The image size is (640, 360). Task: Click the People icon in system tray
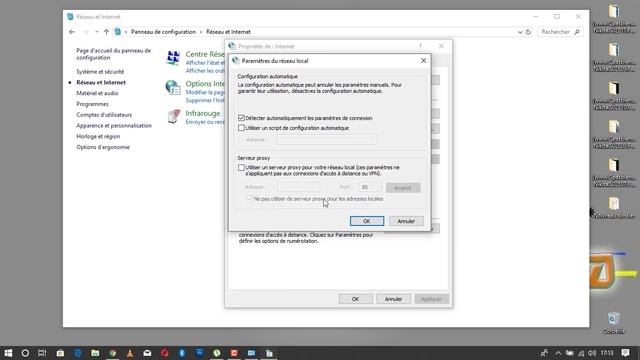coord(544,353)
